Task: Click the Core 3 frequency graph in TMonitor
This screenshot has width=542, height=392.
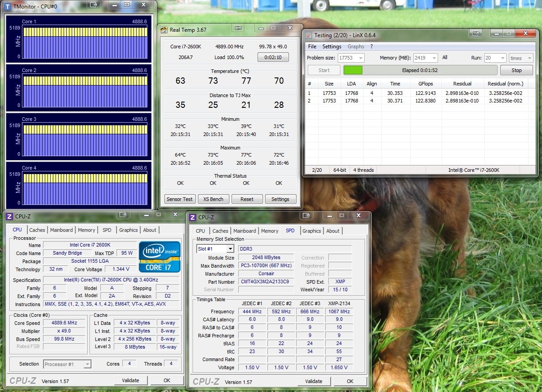Action: point(85,139)
